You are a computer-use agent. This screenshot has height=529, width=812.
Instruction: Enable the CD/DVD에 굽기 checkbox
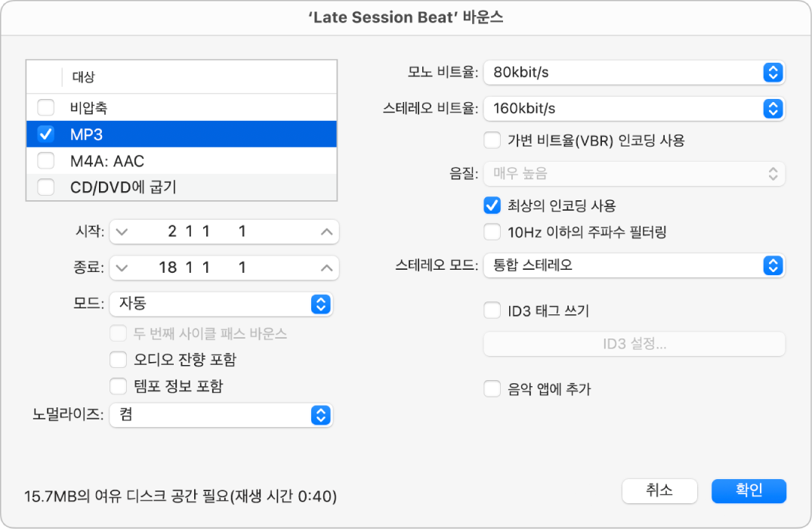tap(46, 187)
